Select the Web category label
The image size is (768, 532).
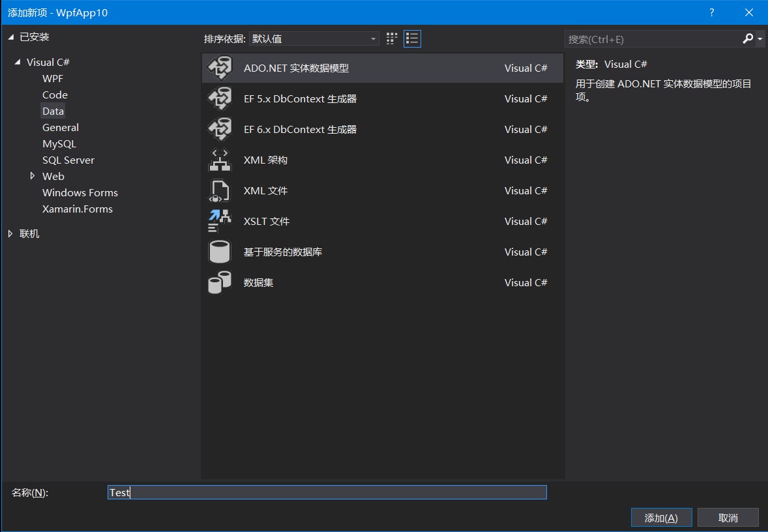[x=53, y=176]
